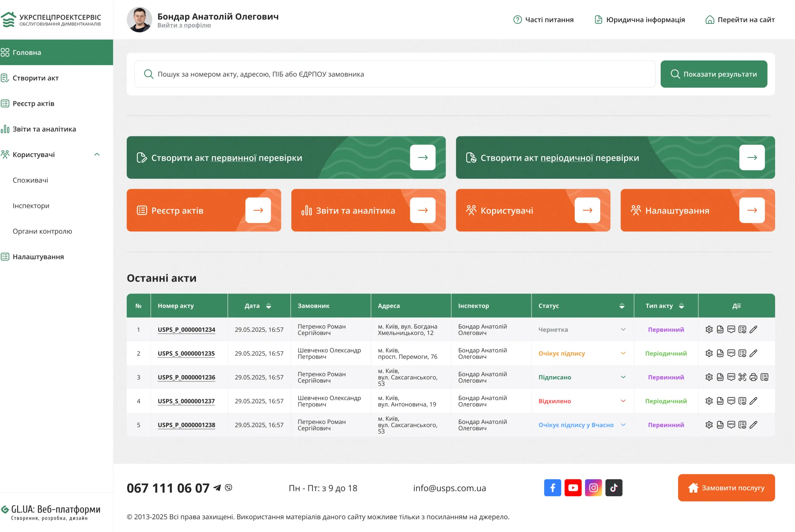Click the Показати результати button
The width and height of the screenshot is (795, 532).
(x=714, y=74)
